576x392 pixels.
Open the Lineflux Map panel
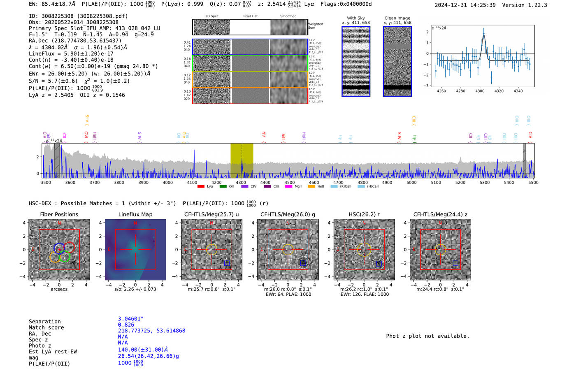click(x=135, y=250)
